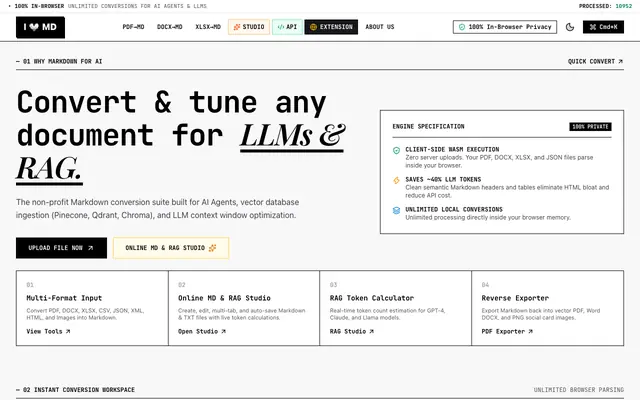640x400 pixels.
Task: Click the Quick Convert arrow icon
Action: pos(620,61)
